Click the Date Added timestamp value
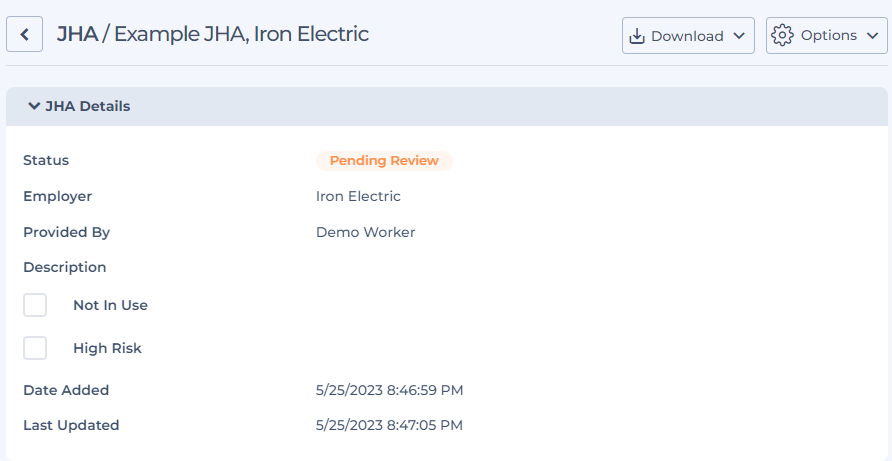 coord(390,390)
